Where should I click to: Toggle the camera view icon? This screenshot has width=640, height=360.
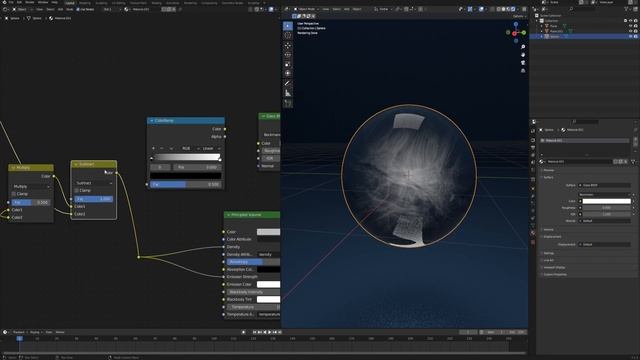(x=523, y=63)
